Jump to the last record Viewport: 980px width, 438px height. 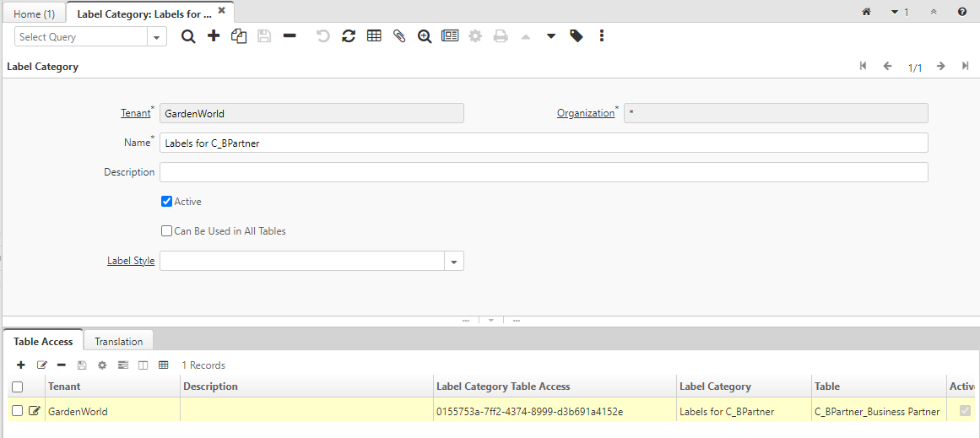[x=965, y=66]
